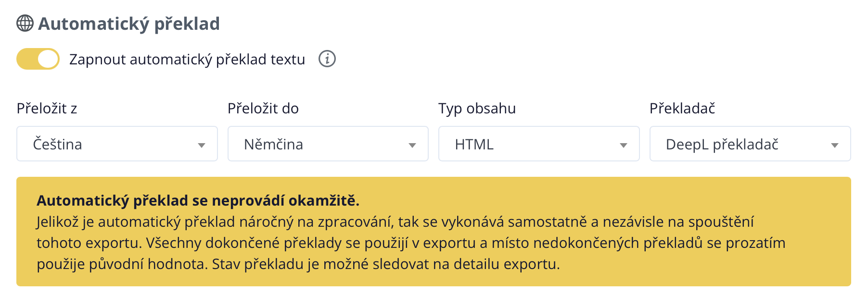Click the label Zapnout automatický překlad textu
This screenshot has width=868, height=294.
tap(187, 59)
